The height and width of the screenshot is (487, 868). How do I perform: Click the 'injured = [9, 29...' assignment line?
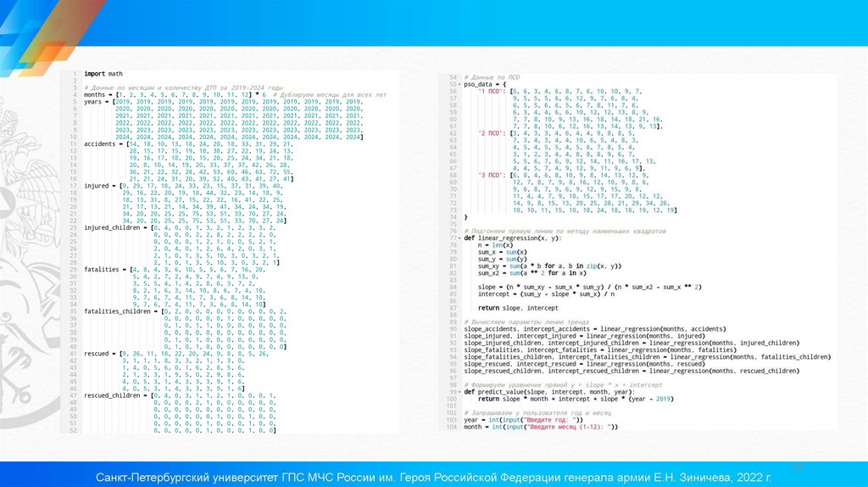click(x=184, y=186)
